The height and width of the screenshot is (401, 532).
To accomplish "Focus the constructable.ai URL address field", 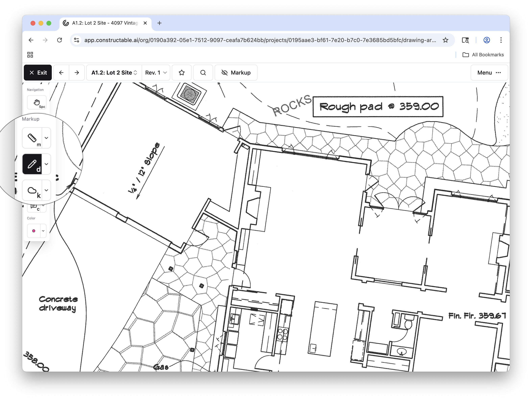I will click(260, 40).
